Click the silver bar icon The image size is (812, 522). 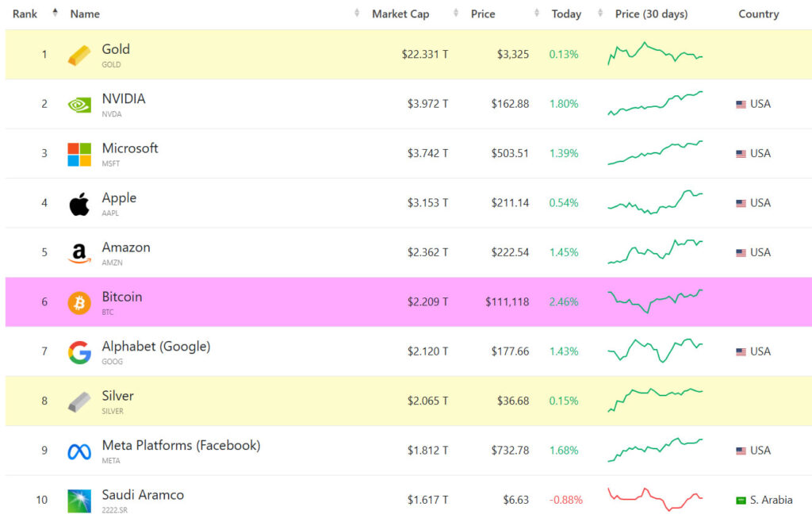pyautogui.click(x=79, y=401)
